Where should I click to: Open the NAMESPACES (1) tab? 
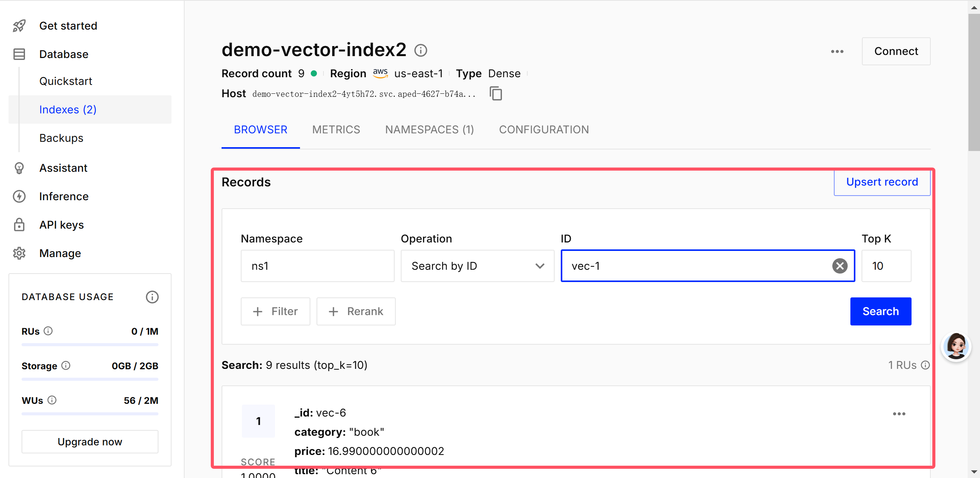coord(430,129)
